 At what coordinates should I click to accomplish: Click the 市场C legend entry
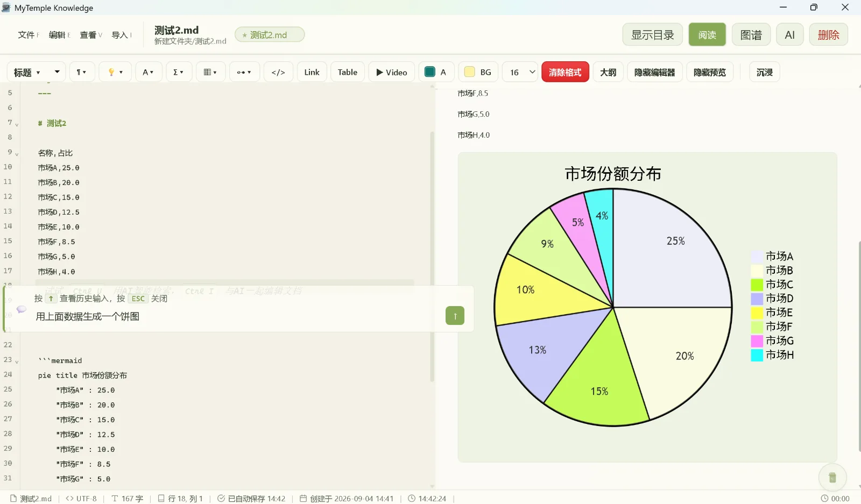pyautogui.click(x=772, y=284)
